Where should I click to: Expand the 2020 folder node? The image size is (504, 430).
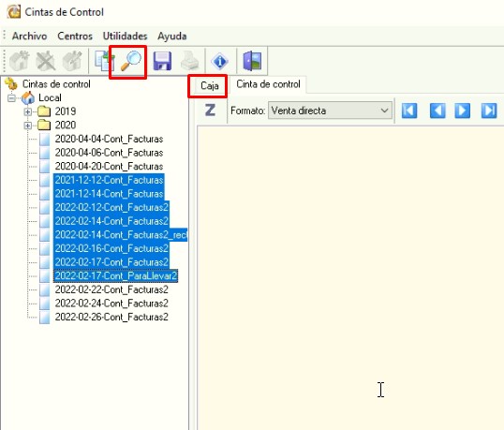[28, 126]
